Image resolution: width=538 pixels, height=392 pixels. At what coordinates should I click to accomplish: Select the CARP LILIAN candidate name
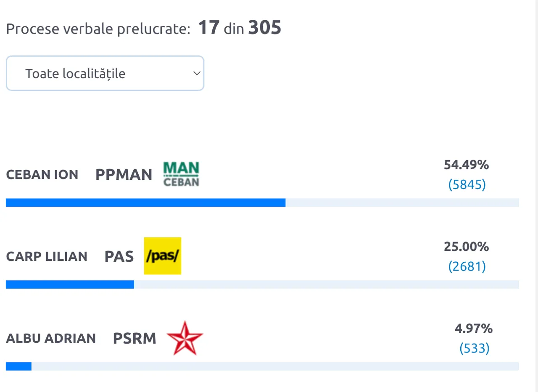(x=47, y=256)
